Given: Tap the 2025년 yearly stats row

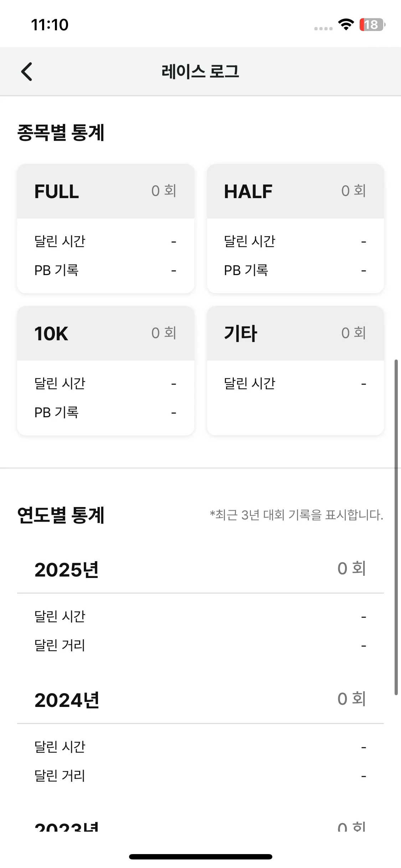Looking at the screenshot, I should tap(200, 569).
